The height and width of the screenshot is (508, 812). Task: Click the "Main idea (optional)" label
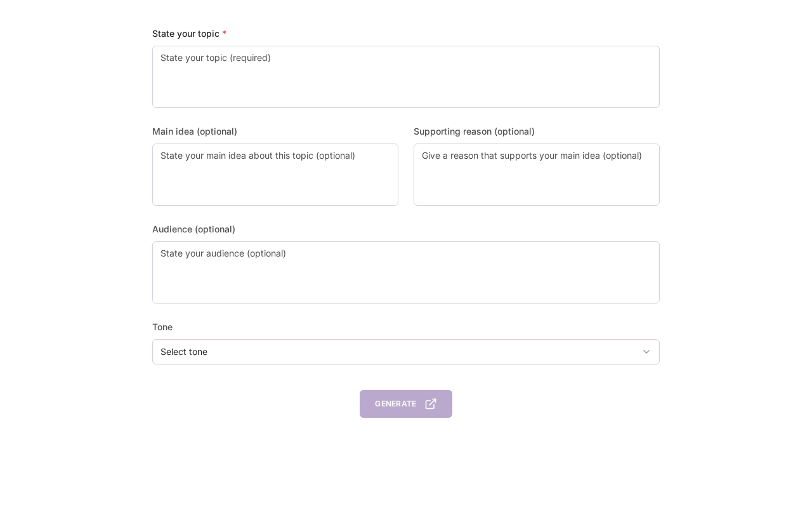195,131
